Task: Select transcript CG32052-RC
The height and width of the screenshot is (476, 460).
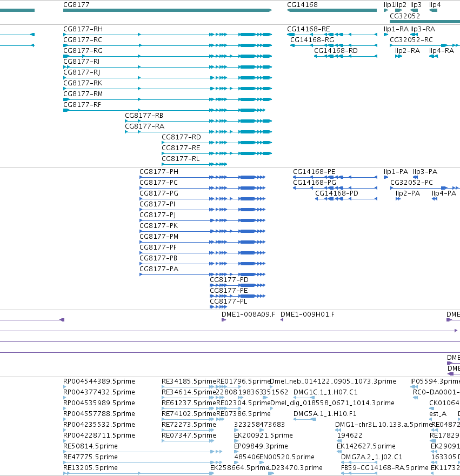Action: [411, 40]
